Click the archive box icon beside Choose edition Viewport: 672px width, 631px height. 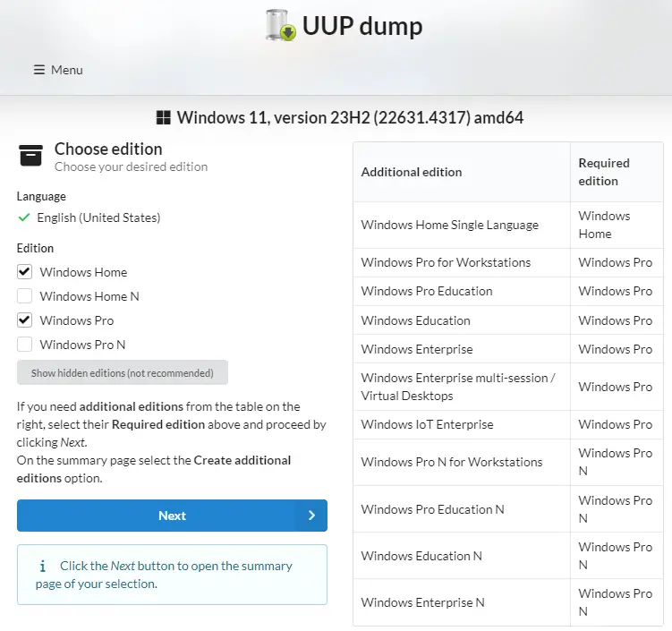pos(30,155)
